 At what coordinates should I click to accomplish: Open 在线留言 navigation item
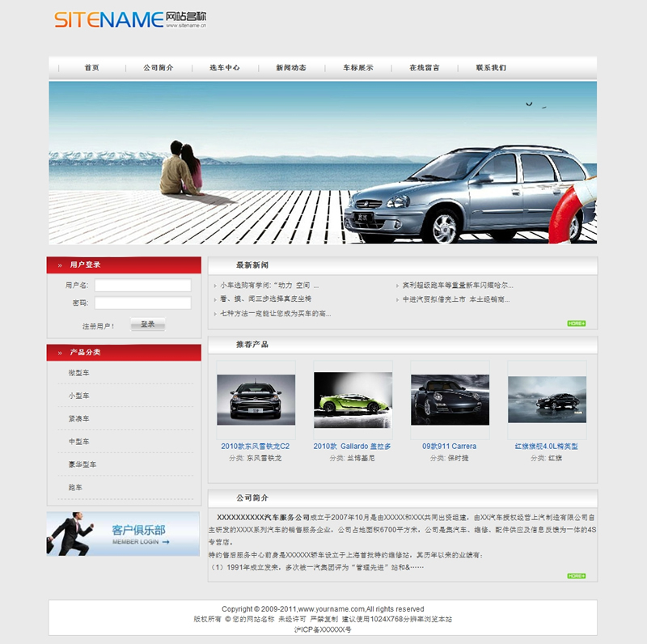tap(424, 68)
